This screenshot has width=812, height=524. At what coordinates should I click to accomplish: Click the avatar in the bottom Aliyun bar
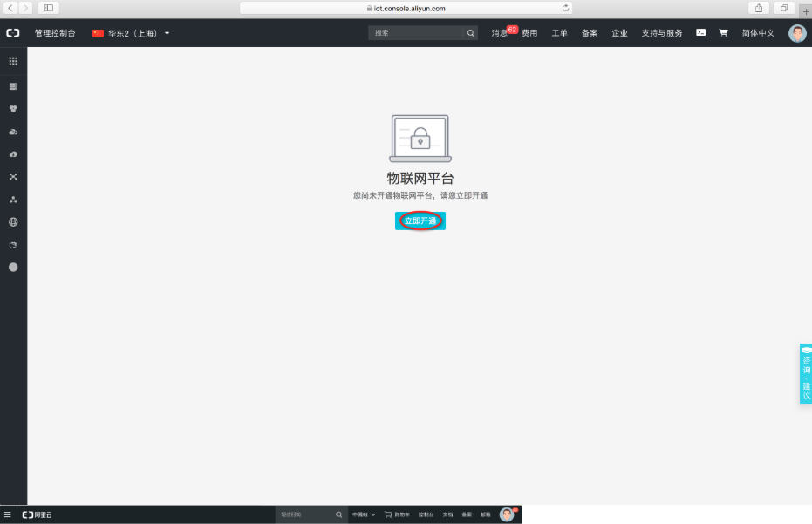507,514
